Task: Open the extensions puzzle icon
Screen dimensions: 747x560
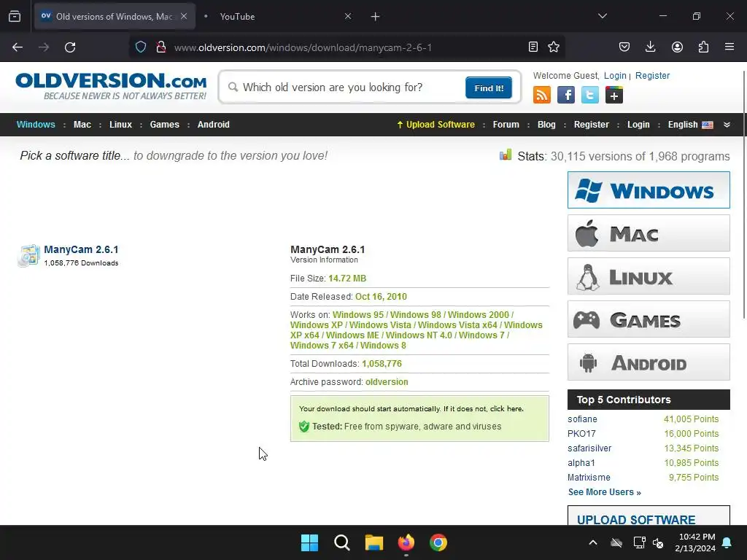Action: pos(703,47)
